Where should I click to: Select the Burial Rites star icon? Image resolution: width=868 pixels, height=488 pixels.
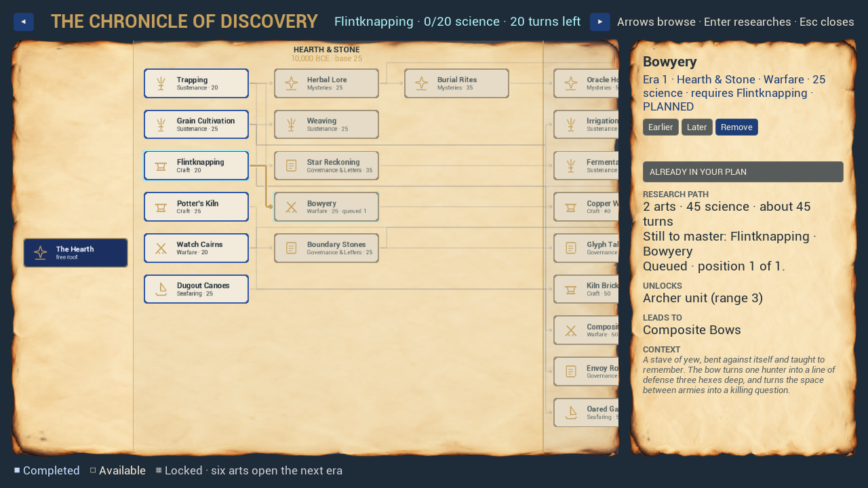click(x=421, y=83)
